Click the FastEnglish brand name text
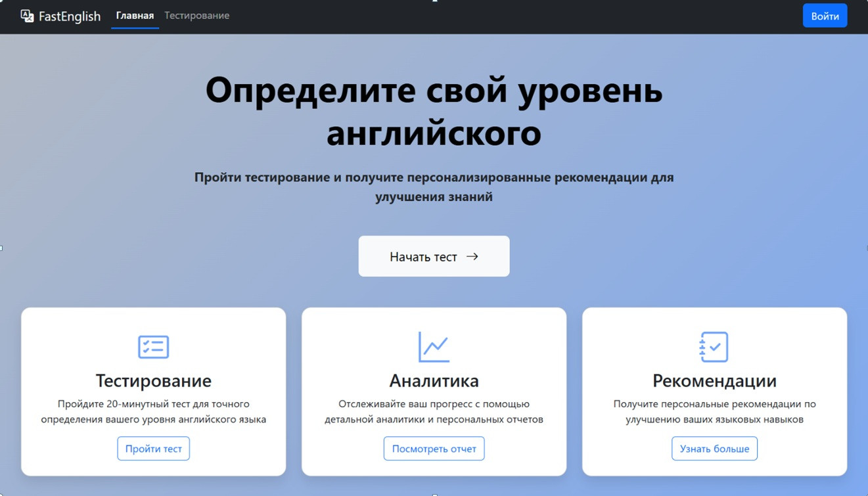The width and height of the screenshot is (868, 496). coord(70,16)
